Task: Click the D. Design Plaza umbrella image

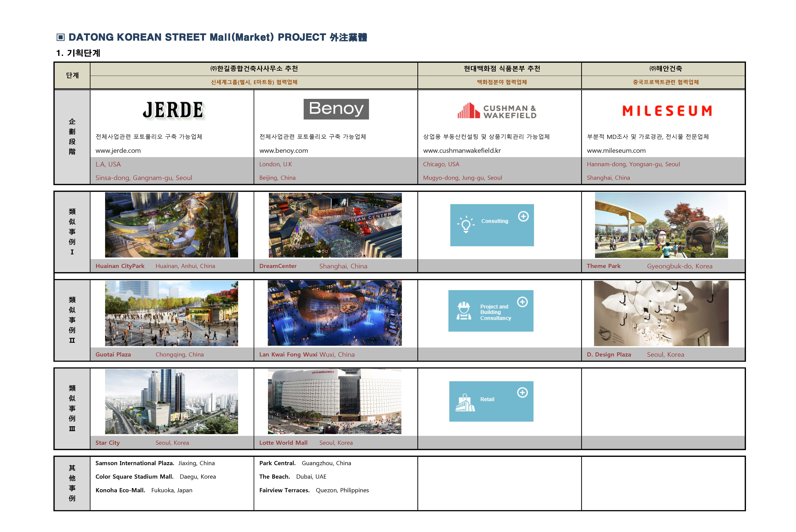Action: [661, 313]
